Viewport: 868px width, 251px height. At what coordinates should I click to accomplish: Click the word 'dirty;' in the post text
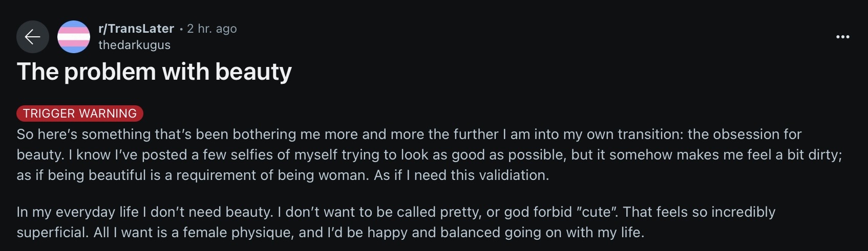pos(825,154)
